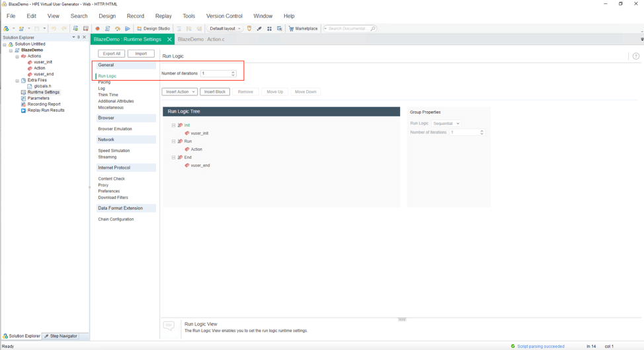Click the Script parsing succeeded status link
The image size is (644, 350).
(540, 346)
